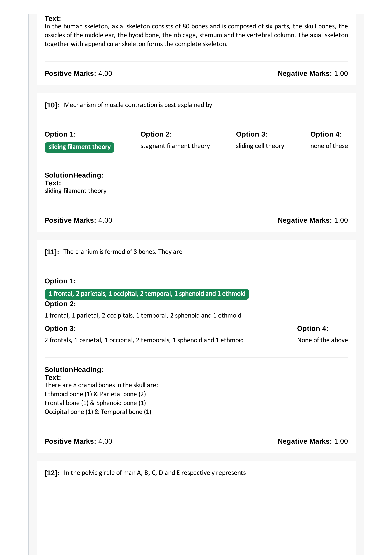This screenshot has height=555, width=392.
Task: Choose option starting with 2 frontals
Action: point(144,340)
